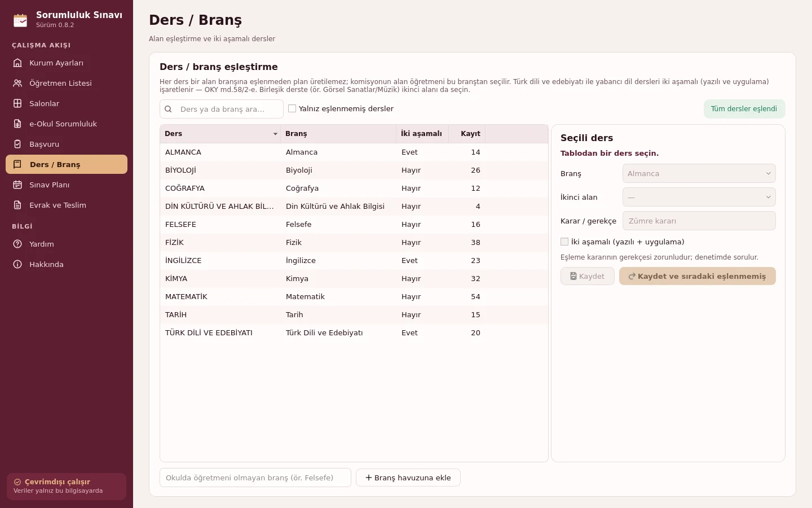This screenshot has width=812, height=508.
Task: Click the Hakkında info icon
Action: click(17, 264)
